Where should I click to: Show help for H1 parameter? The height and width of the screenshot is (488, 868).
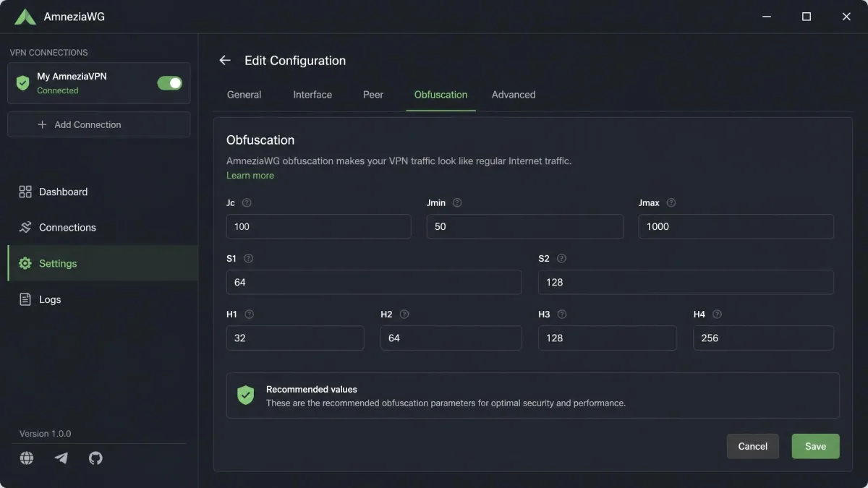(x=250, y=314)
